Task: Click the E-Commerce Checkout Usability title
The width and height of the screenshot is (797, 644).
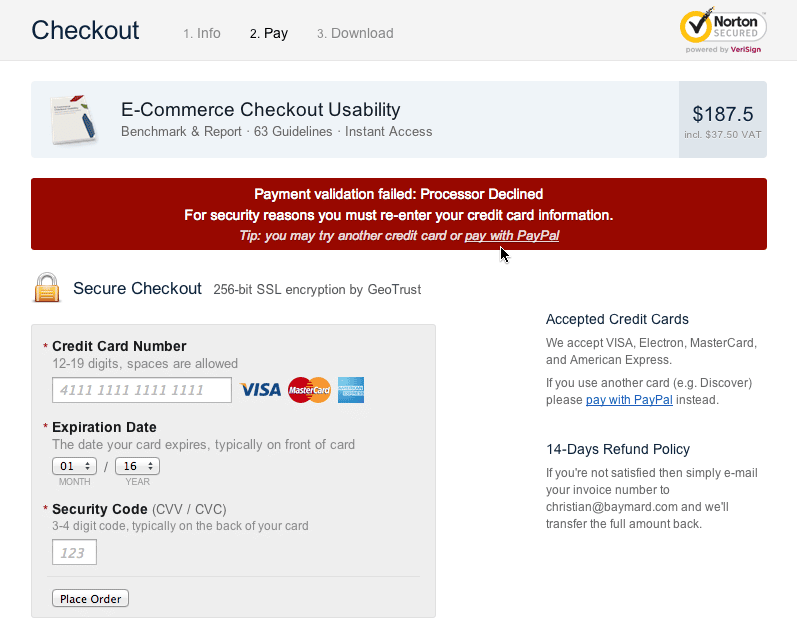Action: 260,110
